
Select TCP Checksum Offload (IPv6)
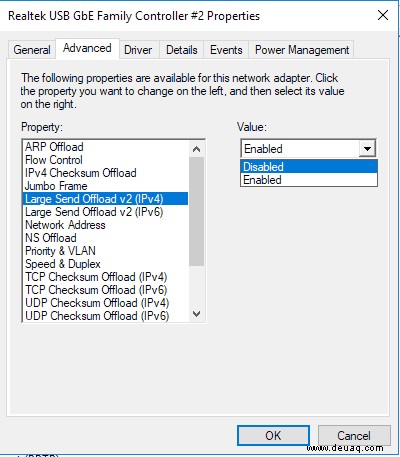(x=106, y=290)
